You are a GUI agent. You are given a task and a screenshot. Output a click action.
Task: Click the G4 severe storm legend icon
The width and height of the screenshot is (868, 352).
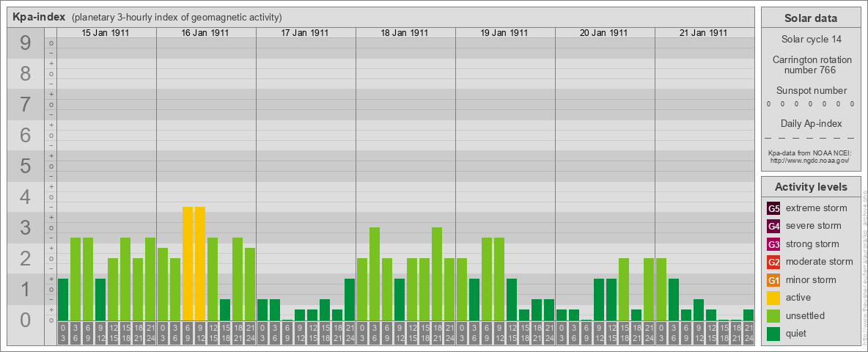tap(773, 227)
